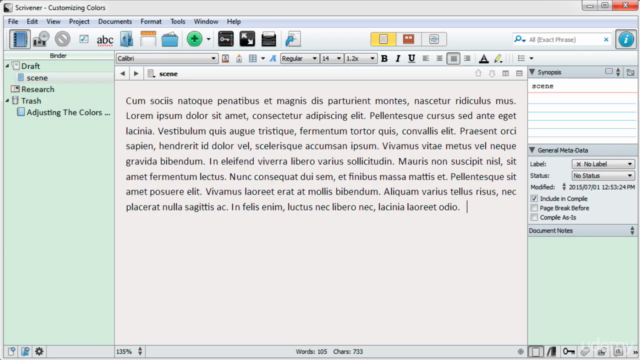Toggle Bold formatting
Viewport: 640px width, 360px height.
point(384,58)
